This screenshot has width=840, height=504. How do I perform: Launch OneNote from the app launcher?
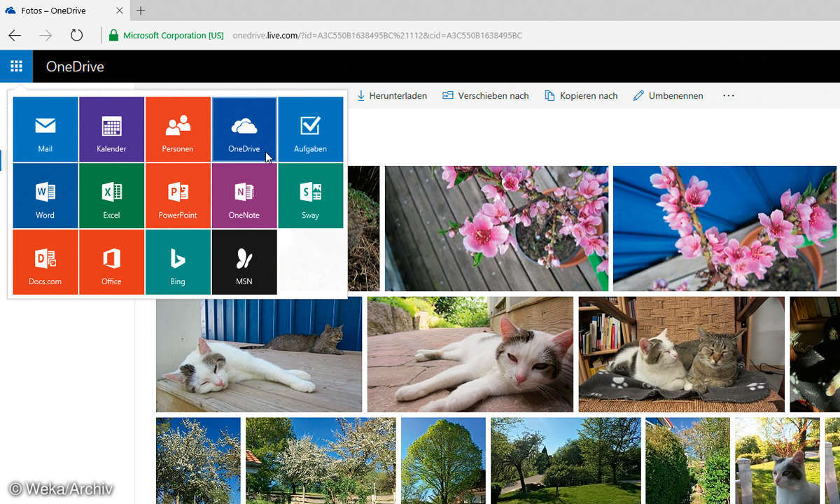point(244,196)
